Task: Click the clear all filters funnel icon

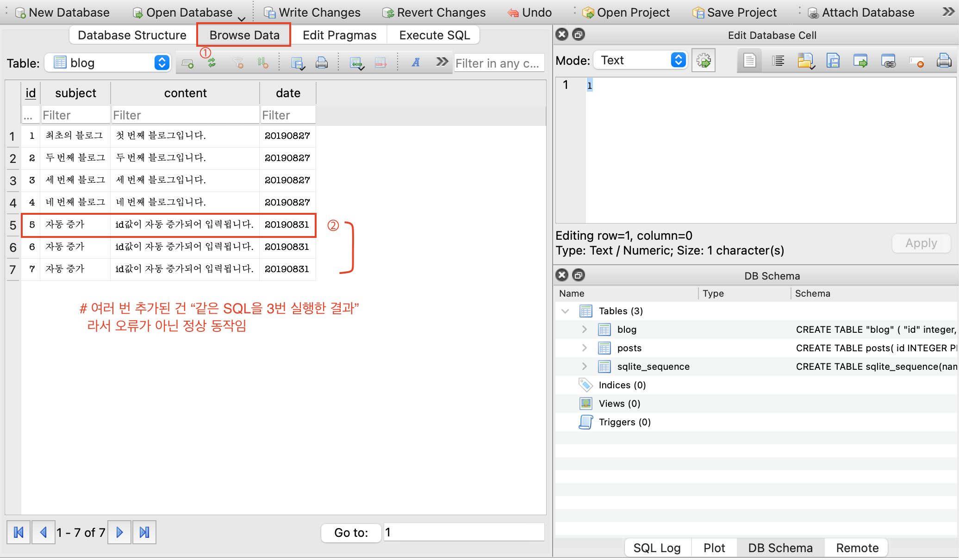Action: 238,63
